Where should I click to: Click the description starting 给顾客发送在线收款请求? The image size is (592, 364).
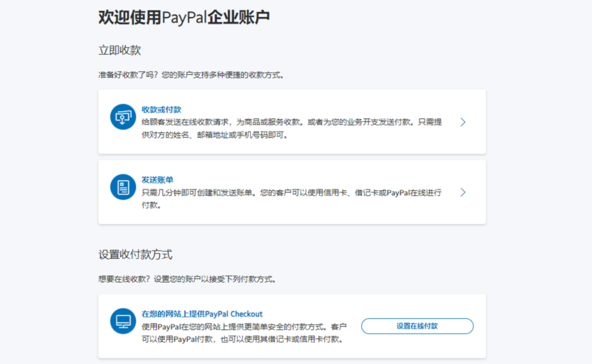pos(292,129)
